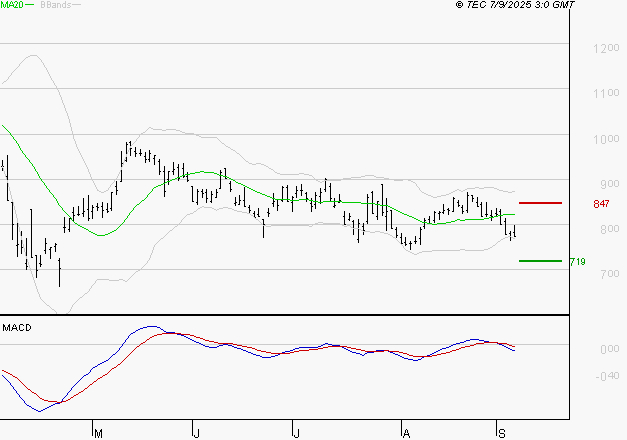
Task: Click the A month marker on time axis
Action: [406, 434]
